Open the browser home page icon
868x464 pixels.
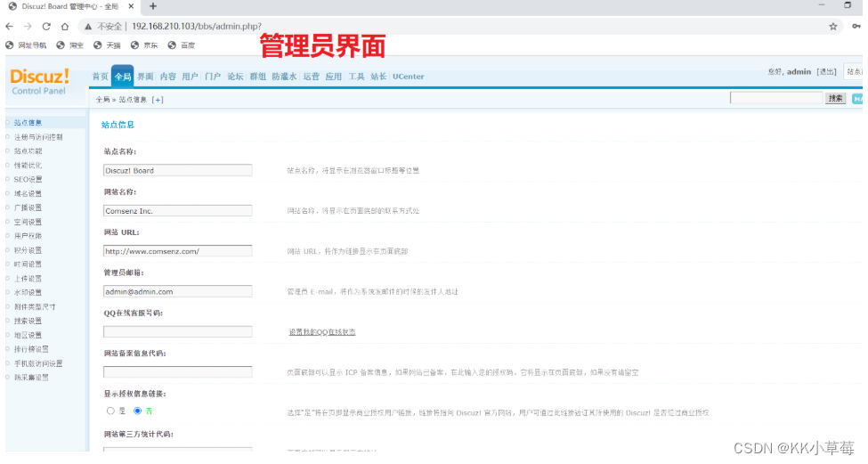pos(65,26)
